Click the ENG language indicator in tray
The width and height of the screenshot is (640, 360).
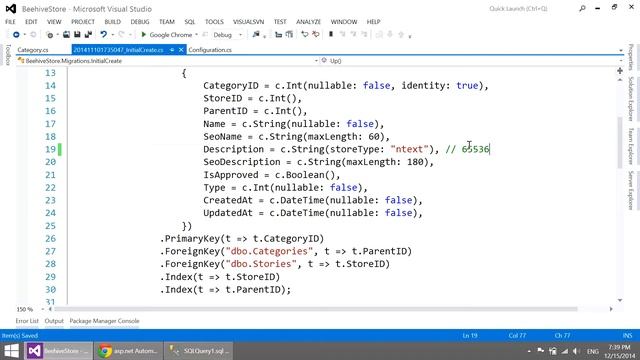coord(593,351)
